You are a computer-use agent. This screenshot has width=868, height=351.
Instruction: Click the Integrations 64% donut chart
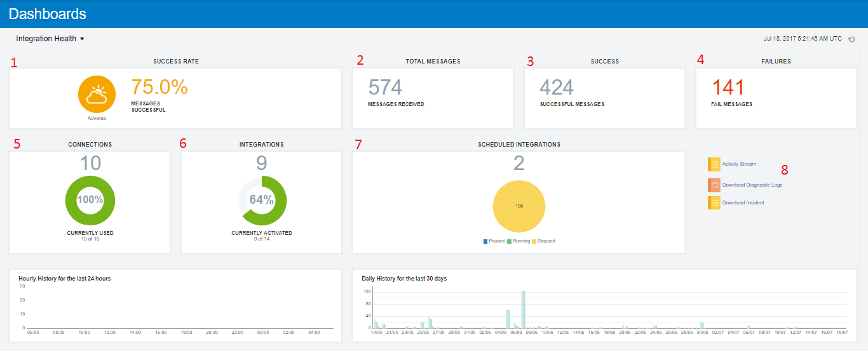(x=262, y=199)
